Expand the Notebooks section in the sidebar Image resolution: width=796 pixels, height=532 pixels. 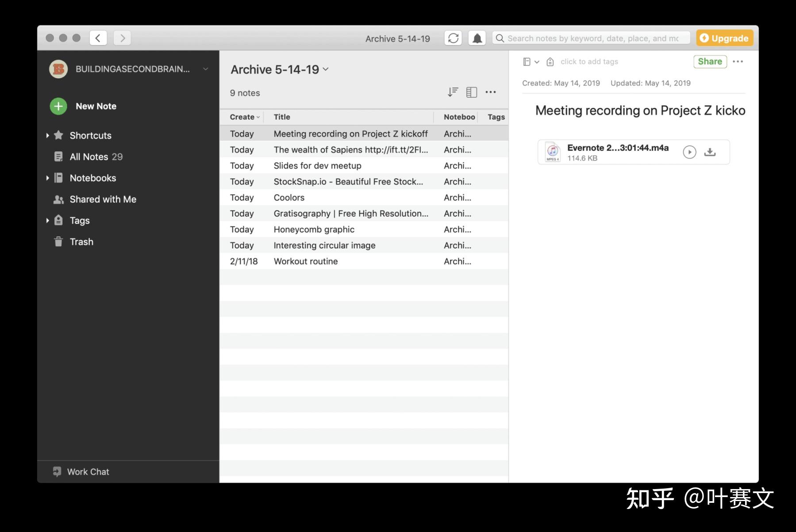click(48, 178)
